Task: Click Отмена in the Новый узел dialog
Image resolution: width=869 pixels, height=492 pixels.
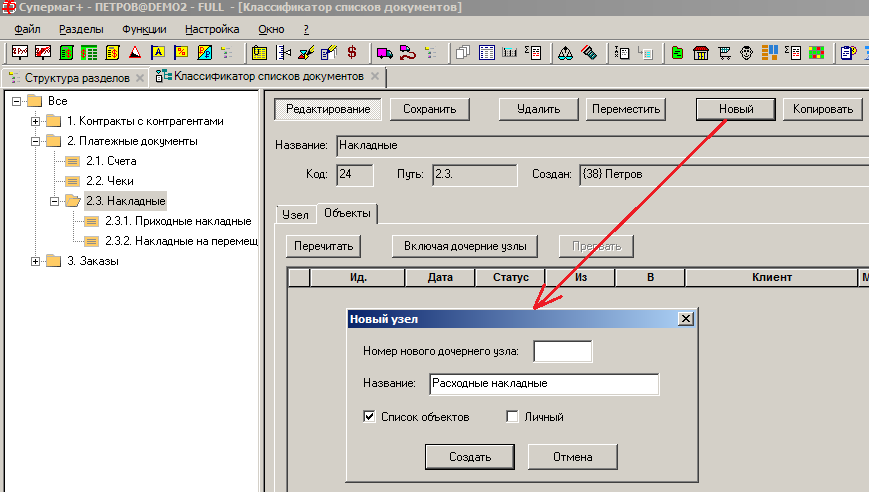Action: click(572, 457)
